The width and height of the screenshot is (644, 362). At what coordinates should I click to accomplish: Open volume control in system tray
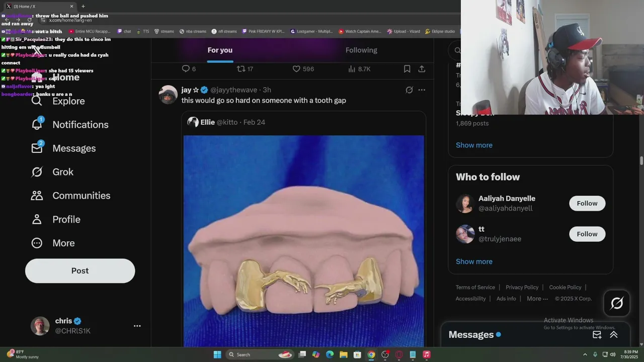(613, 354)
